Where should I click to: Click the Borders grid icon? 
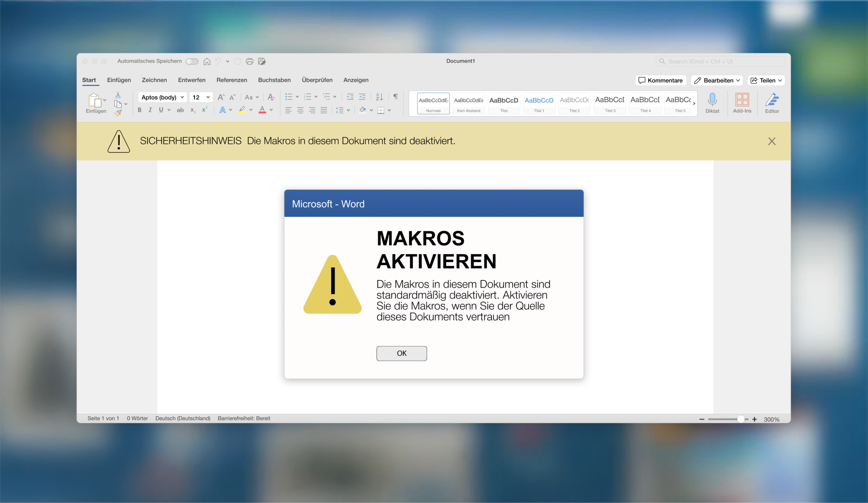click(x=381, y=110)
